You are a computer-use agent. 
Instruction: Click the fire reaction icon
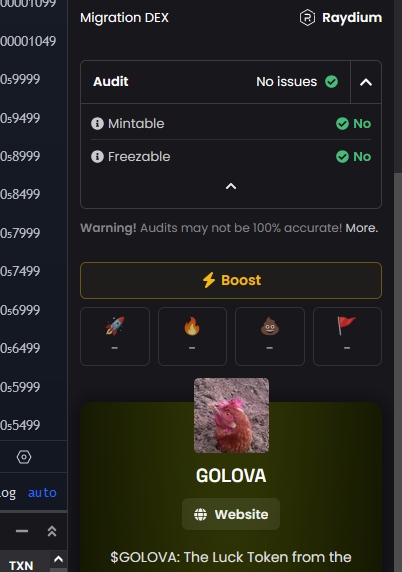[192, 326]
